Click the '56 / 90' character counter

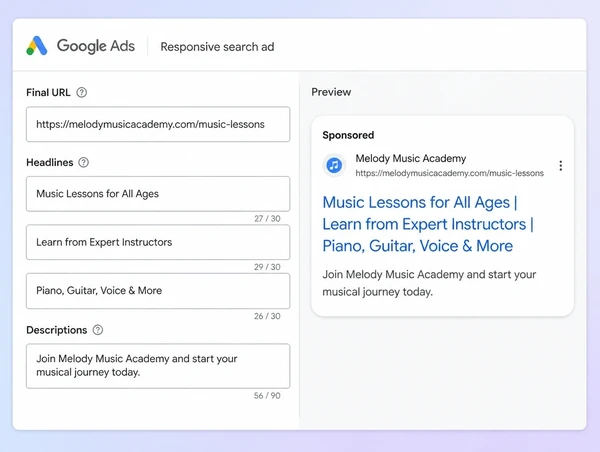point(267,396)
